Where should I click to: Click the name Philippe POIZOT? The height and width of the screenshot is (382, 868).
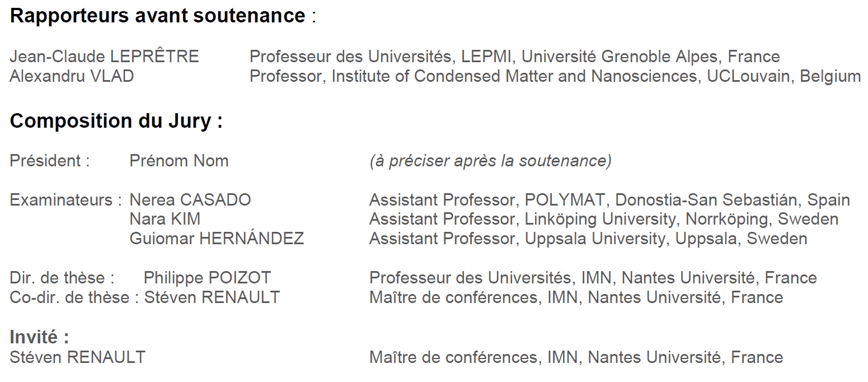[207, 278]
